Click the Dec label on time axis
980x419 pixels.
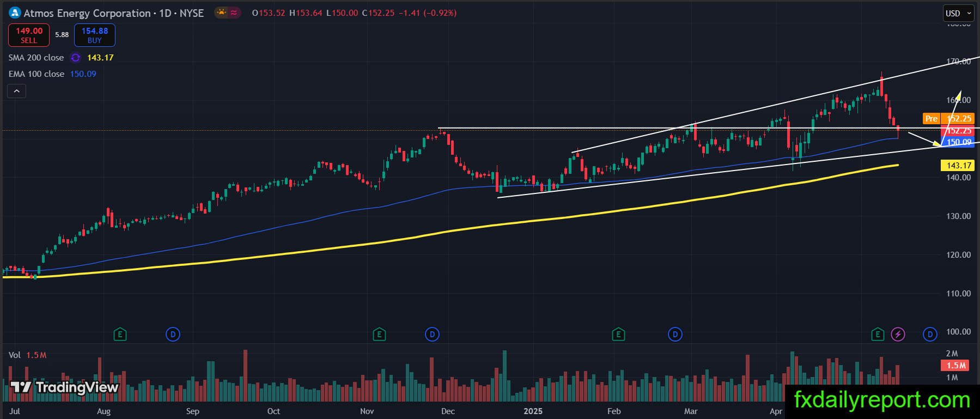coord(448,411)
